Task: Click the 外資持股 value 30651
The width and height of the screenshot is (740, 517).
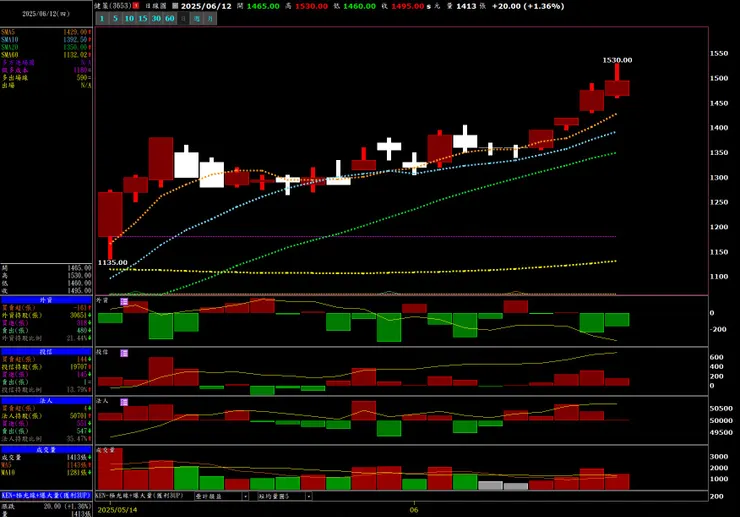Action: point(78,315)
